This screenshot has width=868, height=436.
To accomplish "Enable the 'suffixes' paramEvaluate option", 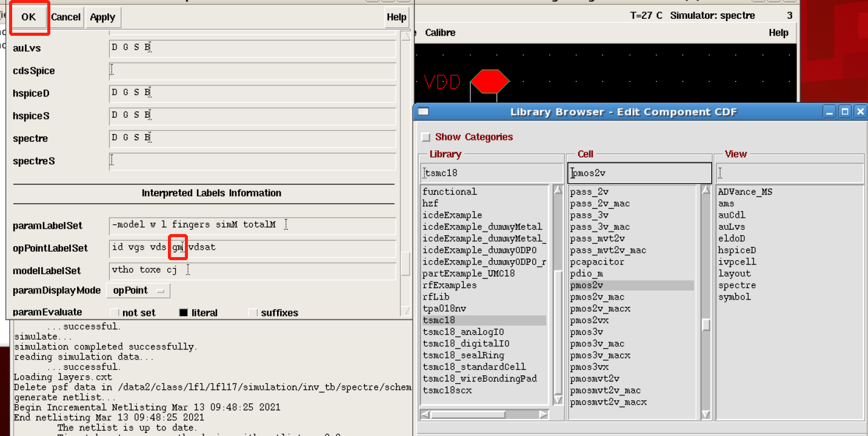I will (x=253, y=313).
